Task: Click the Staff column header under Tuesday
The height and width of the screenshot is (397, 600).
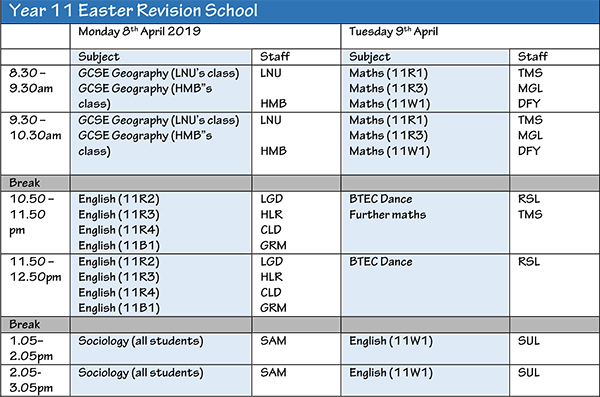Action: 532,57
